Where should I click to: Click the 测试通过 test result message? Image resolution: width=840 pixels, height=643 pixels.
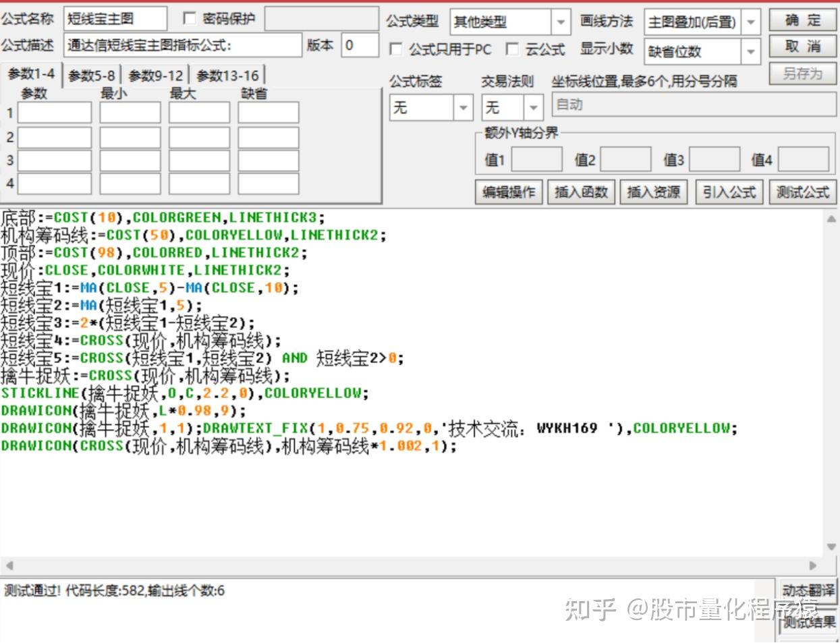(115, 591)
